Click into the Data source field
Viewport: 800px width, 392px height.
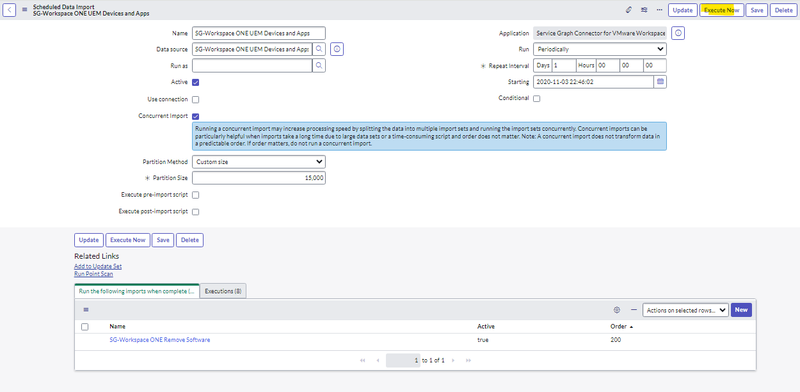click(x=252, y=49)
